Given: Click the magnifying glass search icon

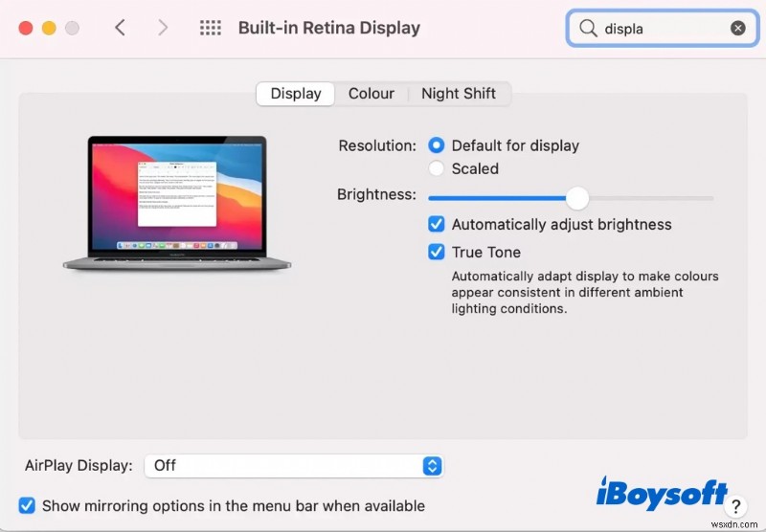Looking at the screenshot, I should click(588, 29).
